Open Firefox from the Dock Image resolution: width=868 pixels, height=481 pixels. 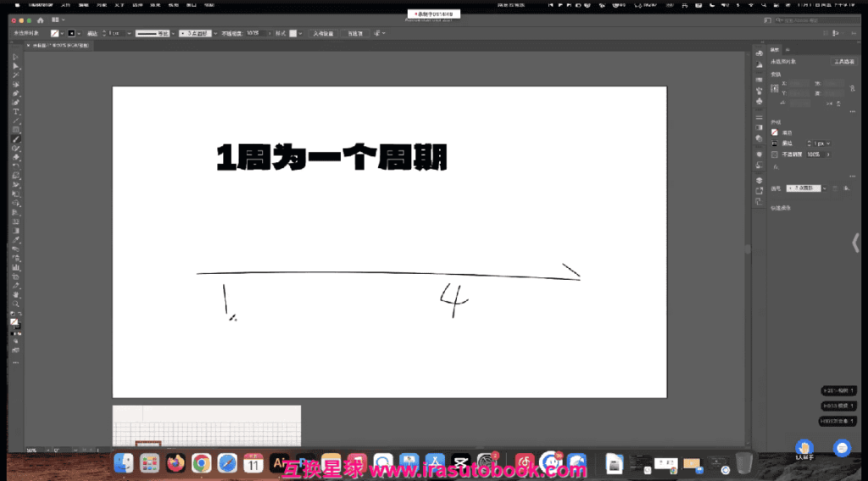pyautogui.click(x=175, y=462)
